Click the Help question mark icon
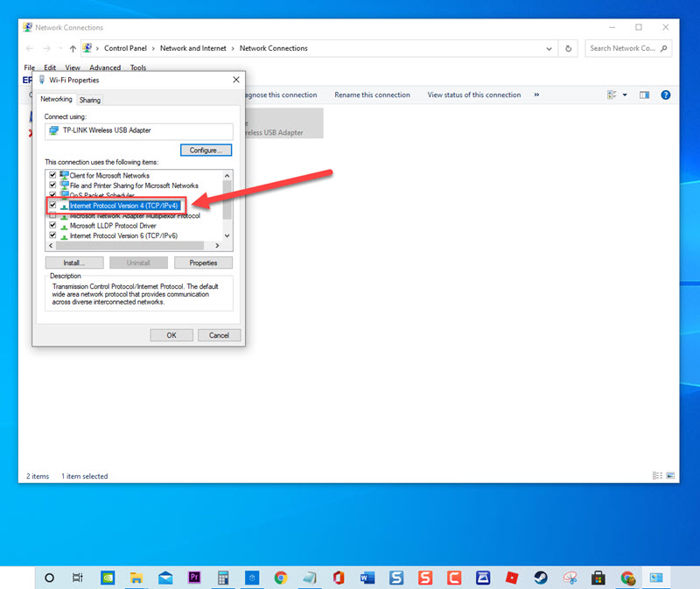Screen dimensions: 700x589 [668, 95]
